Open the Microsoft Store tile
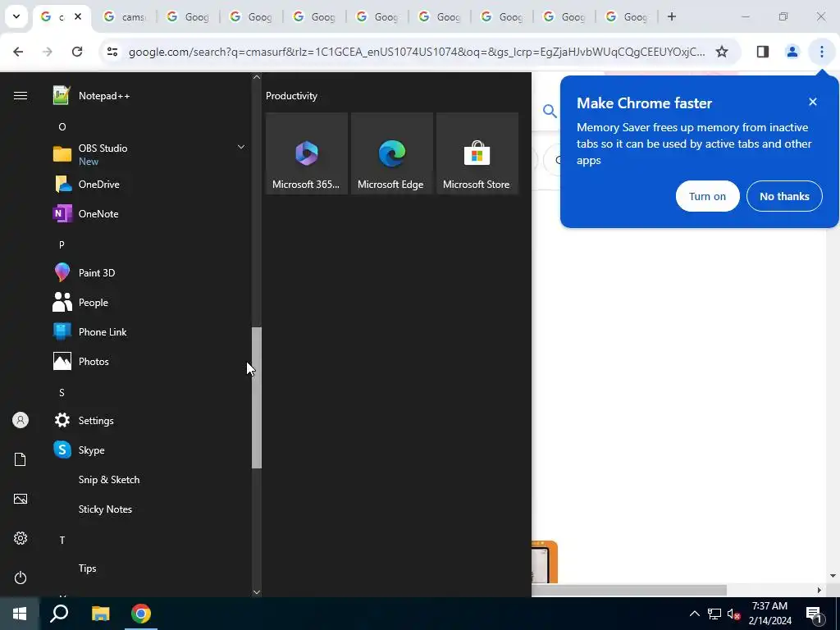The image size is (840, 630). coord(477,153)
